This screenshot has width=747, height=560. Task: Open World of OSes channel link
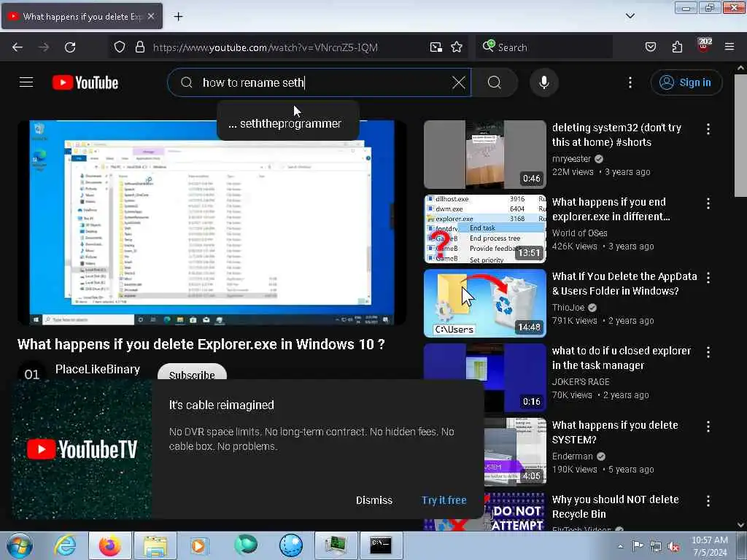tap(579, 233)
